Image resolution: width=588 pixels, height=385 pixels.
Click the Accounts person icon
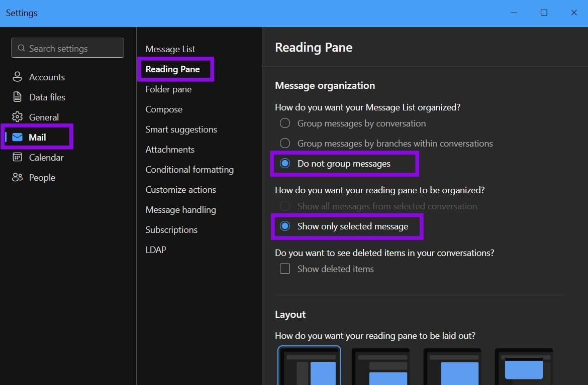[x=17, y=77]
